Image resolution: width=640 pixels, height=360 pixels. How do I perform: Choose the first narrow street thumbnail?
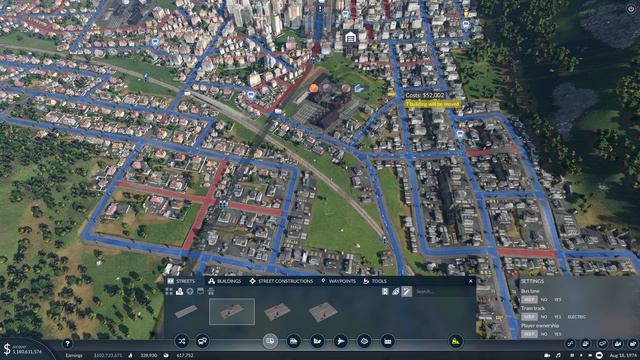coord(186,311)
